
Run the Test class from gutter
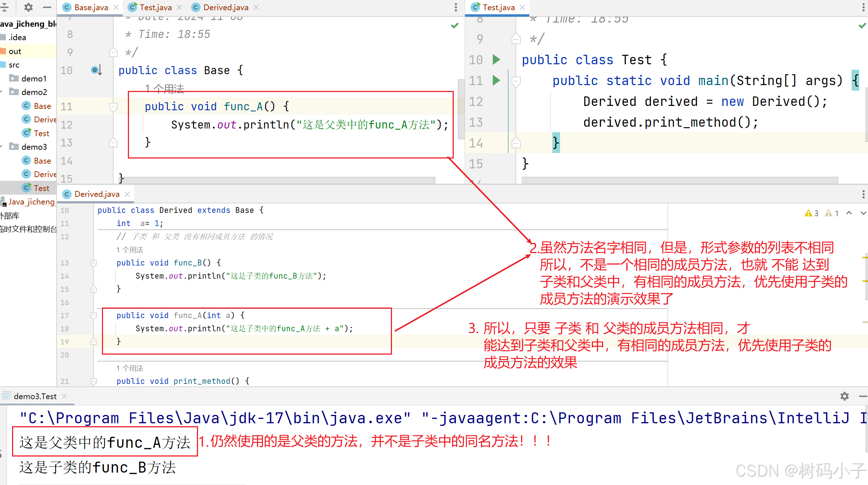[496, 60]
